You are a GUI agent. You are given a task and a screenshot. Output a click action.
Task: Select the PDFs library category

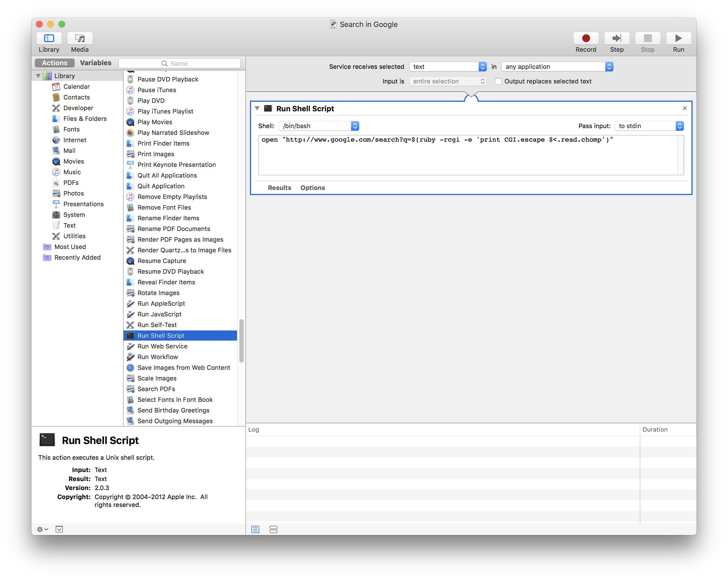click(71, 183)
